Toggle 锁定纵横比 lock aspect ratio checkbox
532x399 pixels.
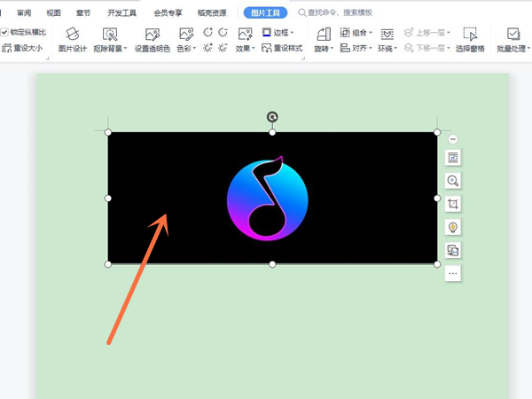tap(5, 32)
